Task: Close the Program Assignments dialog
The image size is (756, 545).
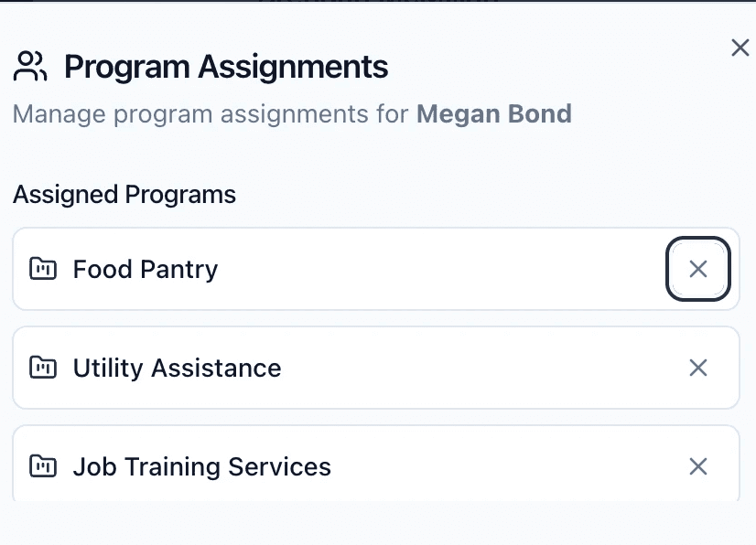Action: 740,48
